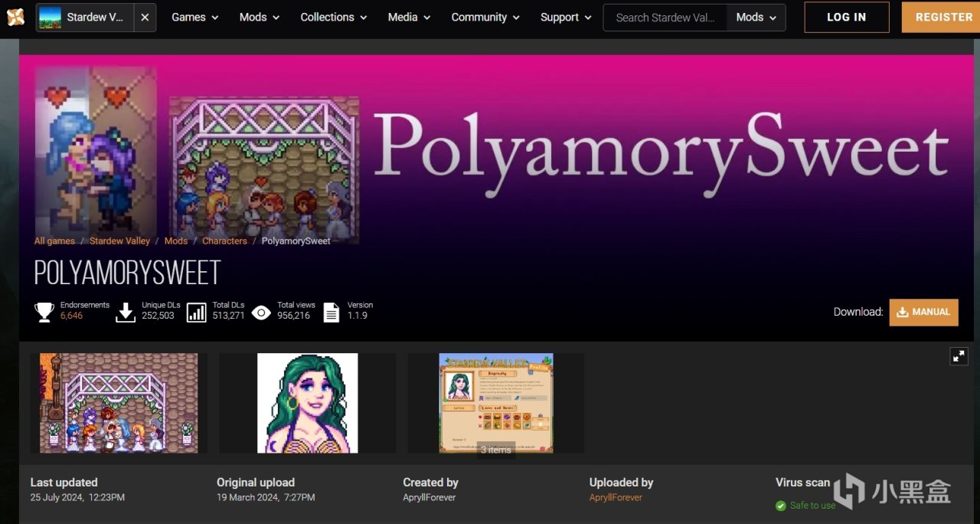Expand the Community menu

click(485, 17)
